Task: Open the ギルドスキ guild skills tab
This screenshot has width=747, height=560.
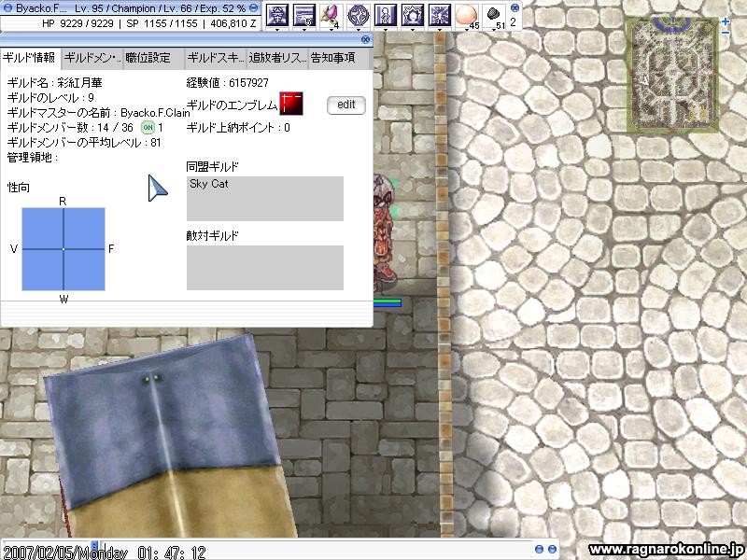Action: [216, 58]
